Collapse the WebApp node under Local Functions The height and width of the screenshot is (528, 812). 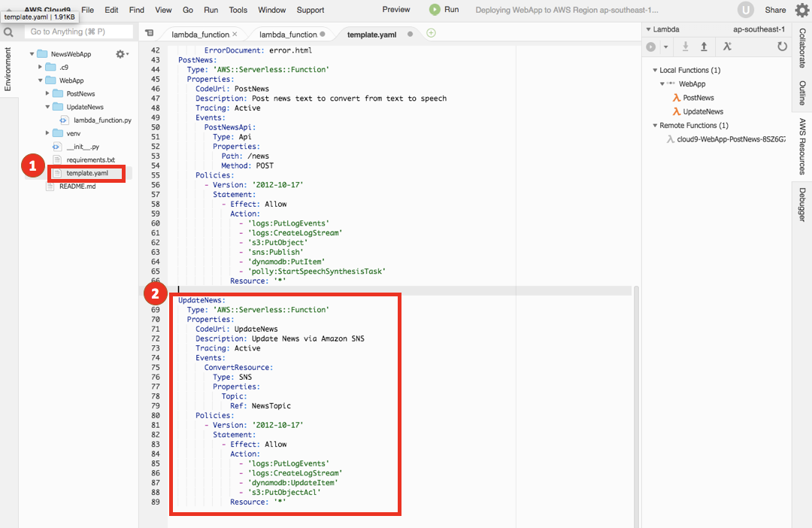tap(662, 84)
